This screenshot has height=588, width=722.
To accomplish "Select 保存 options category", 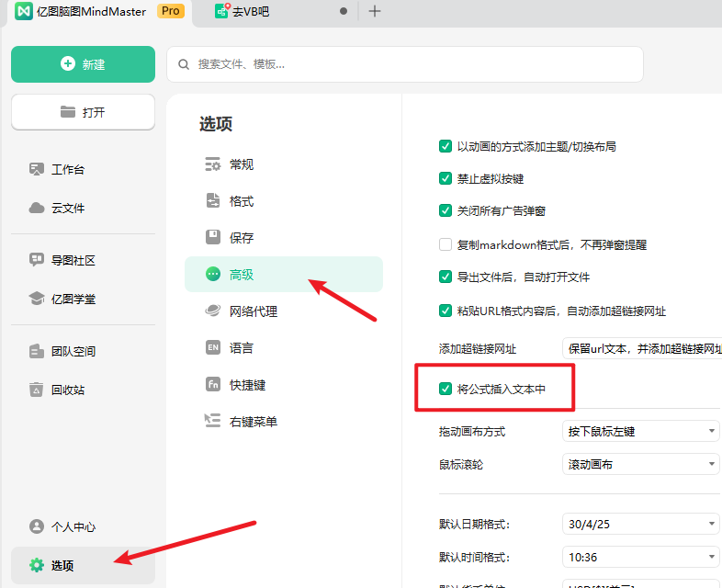I will tap(284, 238).
